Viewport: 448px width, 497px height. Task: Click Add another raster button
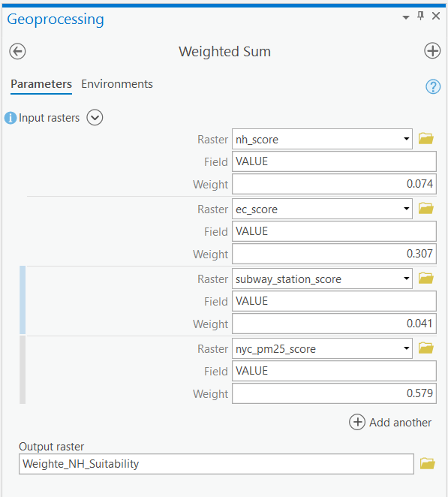390,422
